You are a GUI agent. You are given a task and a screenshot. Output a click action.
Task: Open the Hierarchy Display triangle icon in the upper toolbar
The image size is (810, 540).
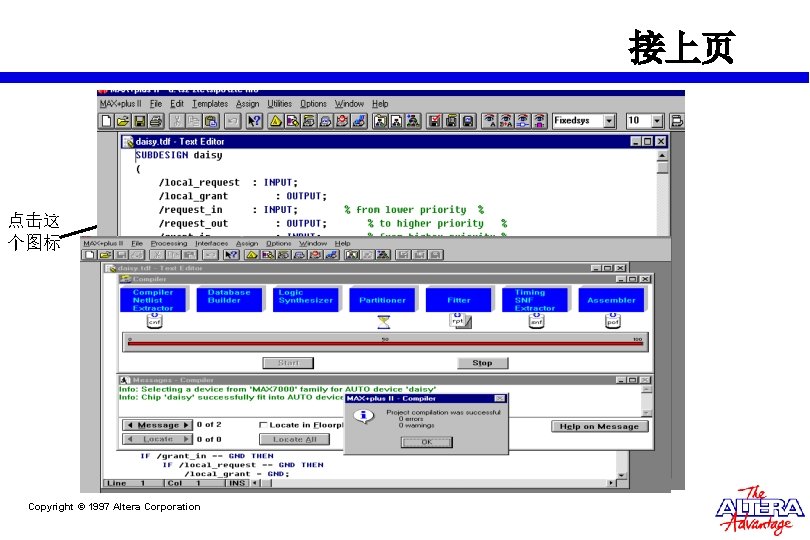pyautogui.click(x=276, y=121)
